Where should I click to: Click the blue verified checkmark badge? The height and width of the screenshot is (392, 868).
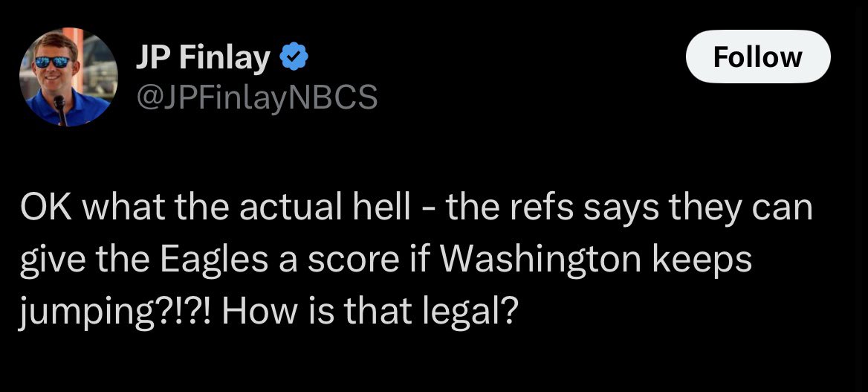tap(294, 58)
